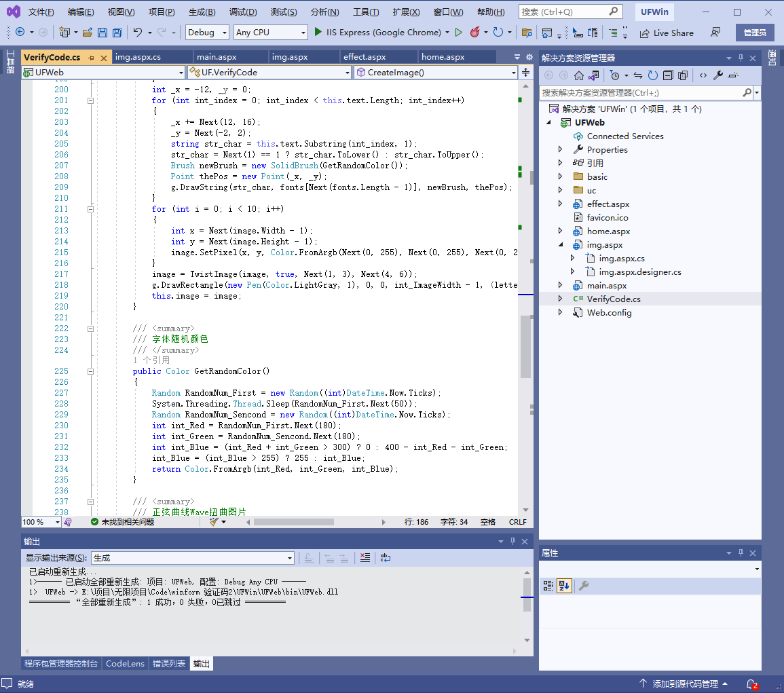Image resolution: width=784 pixels, height=693 pixels.
Task: Click the View Code angle brackets icon
Action: click(703, 75)
